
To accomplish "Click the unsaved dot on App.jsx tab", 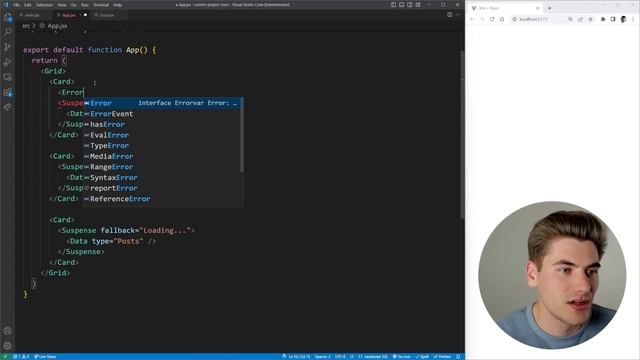I will coord(85,15).
